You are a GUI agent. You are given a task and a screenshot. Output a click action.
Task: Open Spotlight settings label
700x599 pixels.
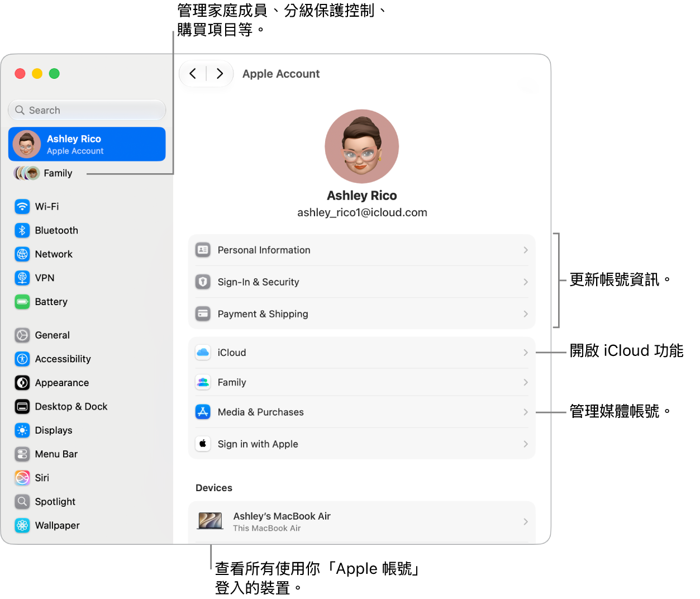click(55, 502)
